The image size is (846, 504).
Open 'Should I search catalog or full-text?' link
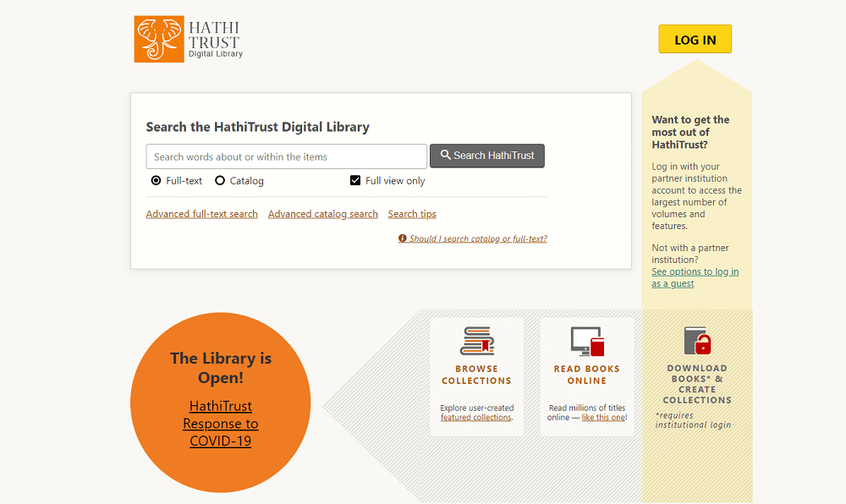tap(478, 238)
